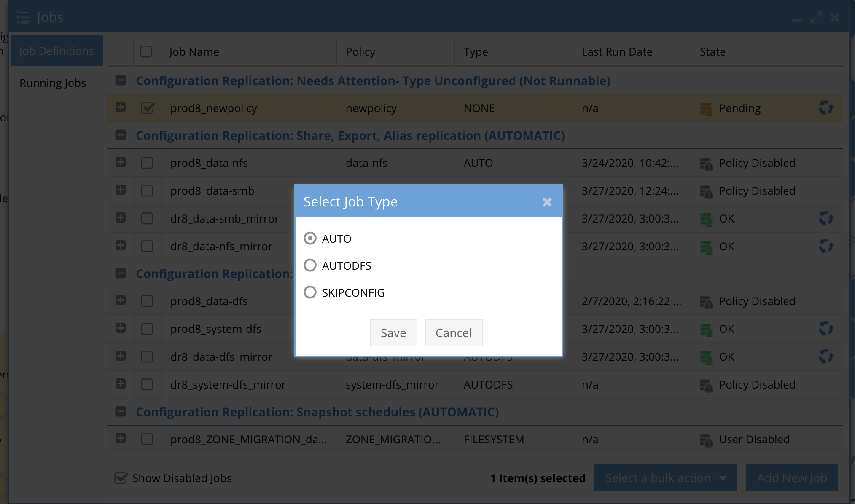Check the prod8_data-nfs job checkbox
The width and height of the screenshot is (855, 504).
[147, 163]
